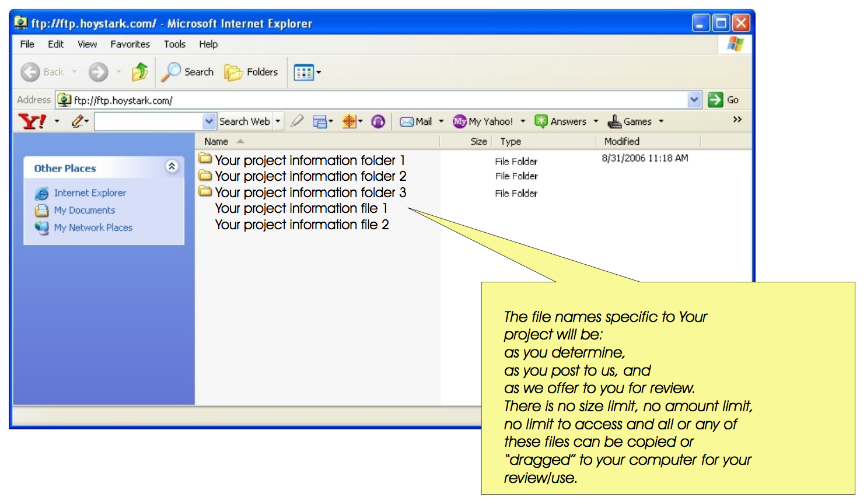Image resolution: width=867 pixels, height=504 pixels.
Task: Click the Yahoo! logo icon
Action: pos(32,121)
